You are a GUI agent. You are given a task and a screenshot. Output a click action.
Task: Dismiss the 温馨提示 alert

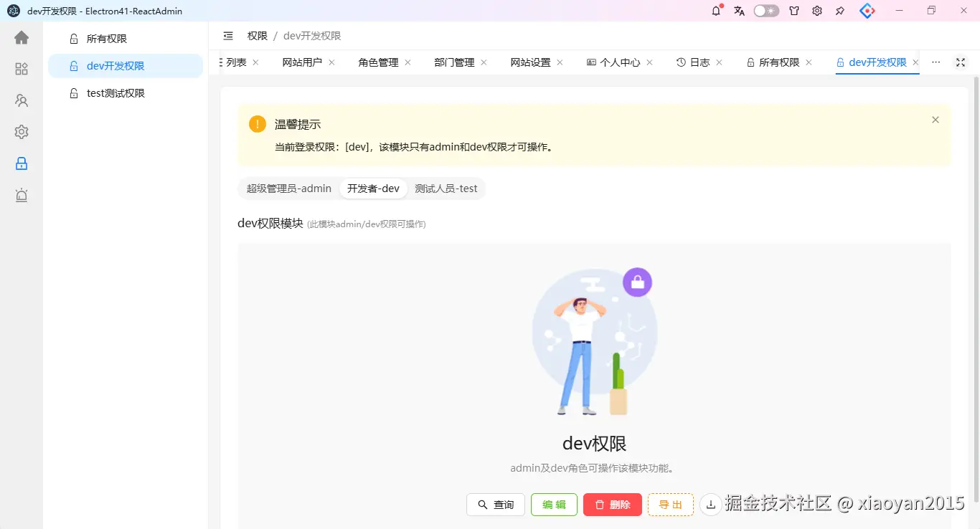(935, 120)
